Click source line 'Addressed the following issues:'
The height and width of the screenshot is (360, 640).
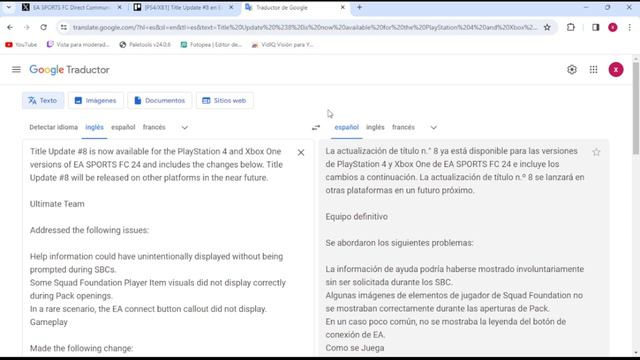(89, 230)
